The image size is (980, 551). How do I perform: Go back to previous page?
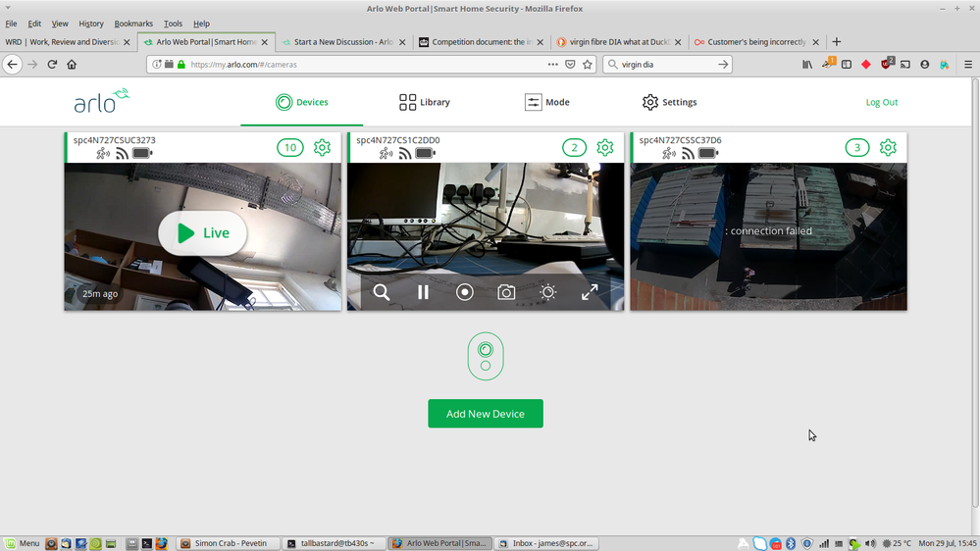click(x=12, y=65)
